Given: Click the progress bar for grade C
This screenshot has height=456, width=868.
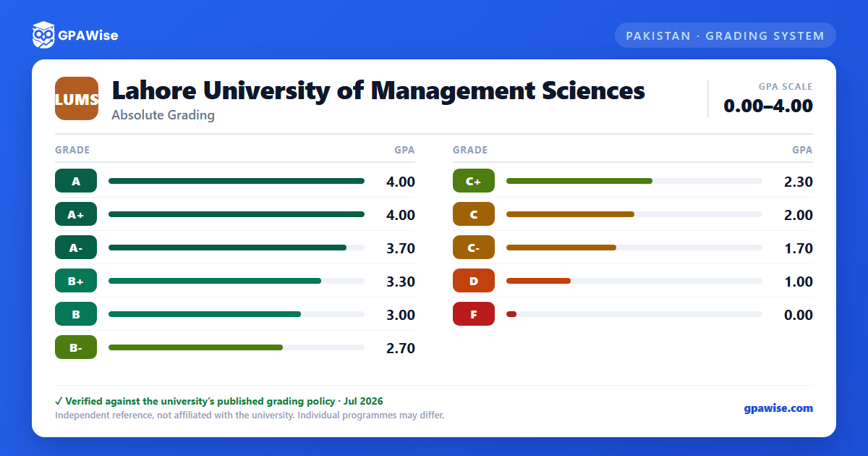Looking at the screenshot, I should coord(634,214).
